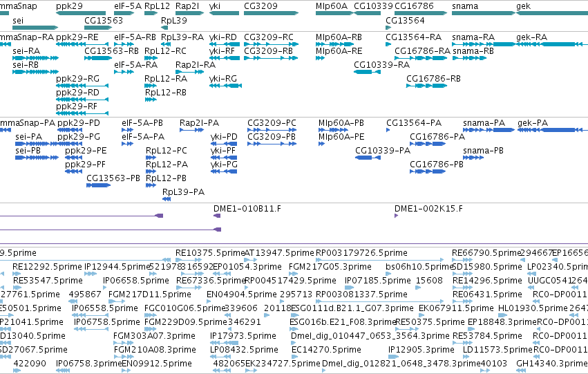Select protein ppk29-PD
This screenshot has width=588, height=374.
point(79,123)
